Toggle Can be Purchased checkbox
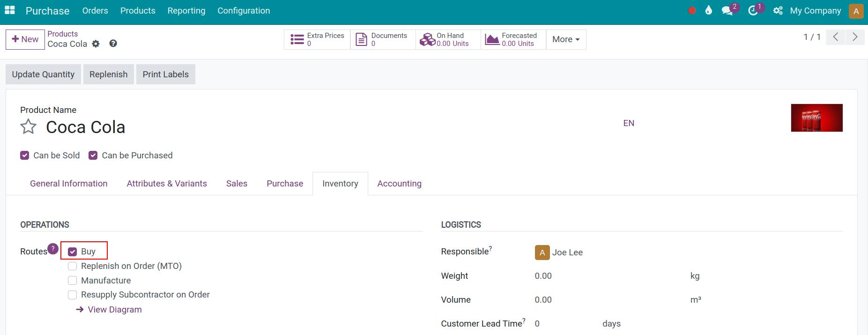This screenshot has width=868, height=335. click(x=93, y=156)
